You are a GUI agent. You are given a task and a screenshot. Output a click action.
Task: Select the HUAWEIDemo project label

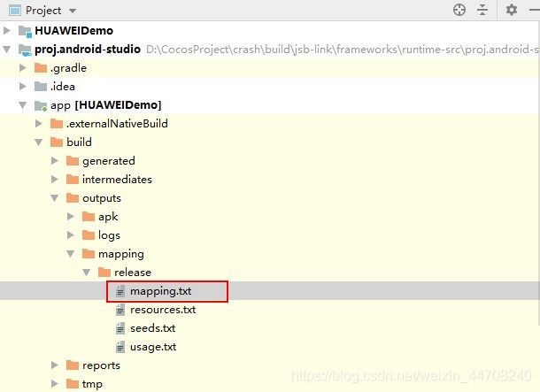point(73,31)
